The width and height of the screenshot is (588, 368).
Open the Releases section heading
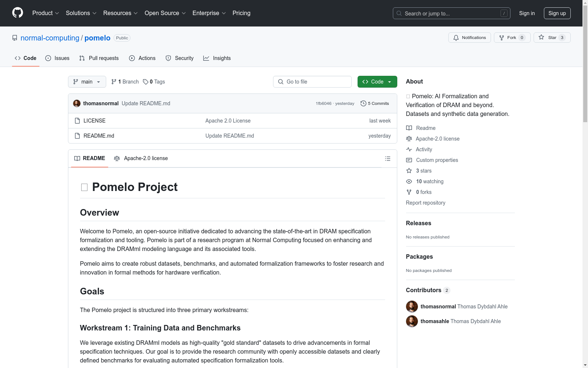419,223
